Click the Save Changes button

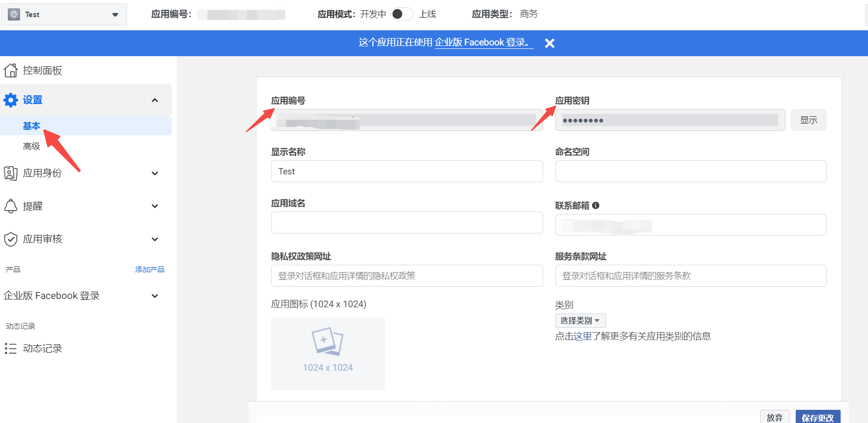tap(817, 417)
